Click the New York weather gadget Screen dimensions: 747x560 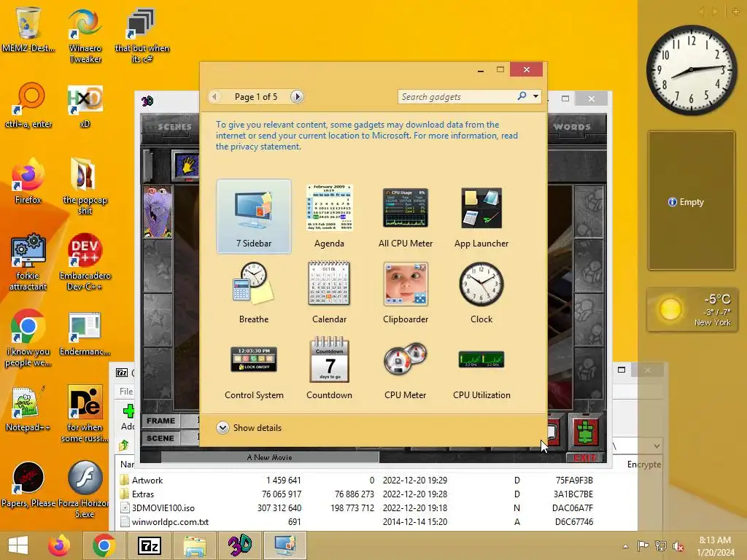click(693, 309)
